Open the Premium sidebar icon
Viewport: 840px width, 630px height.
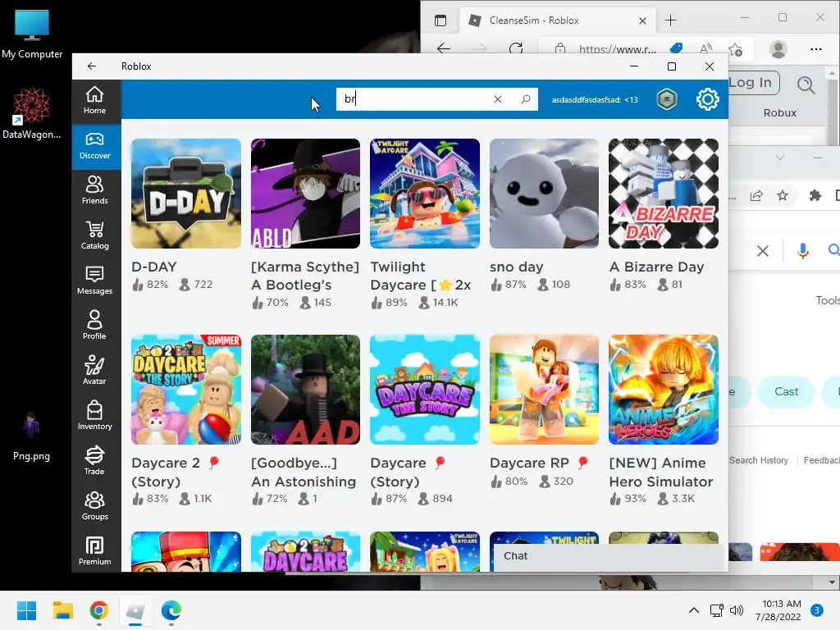tap(95, 550)
